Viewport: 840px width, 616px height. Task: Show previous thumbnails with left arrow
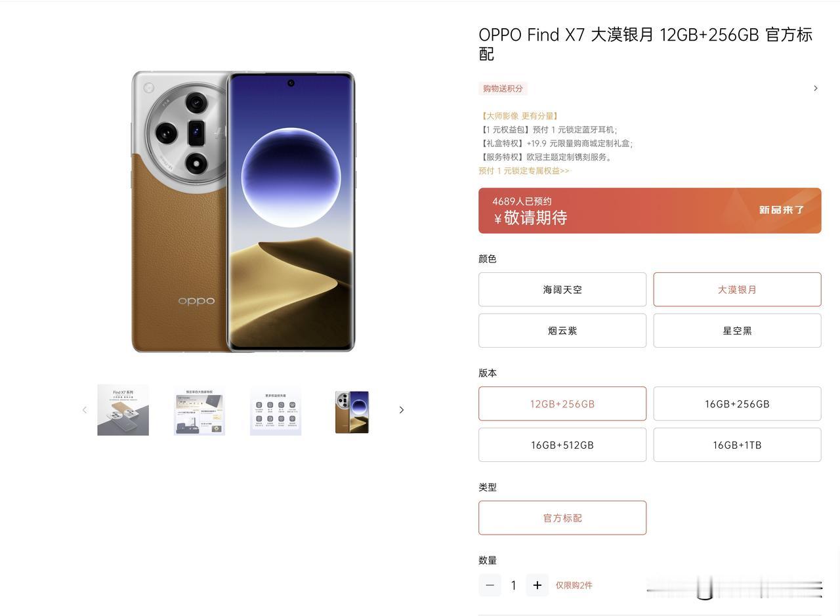coord(85,410)
